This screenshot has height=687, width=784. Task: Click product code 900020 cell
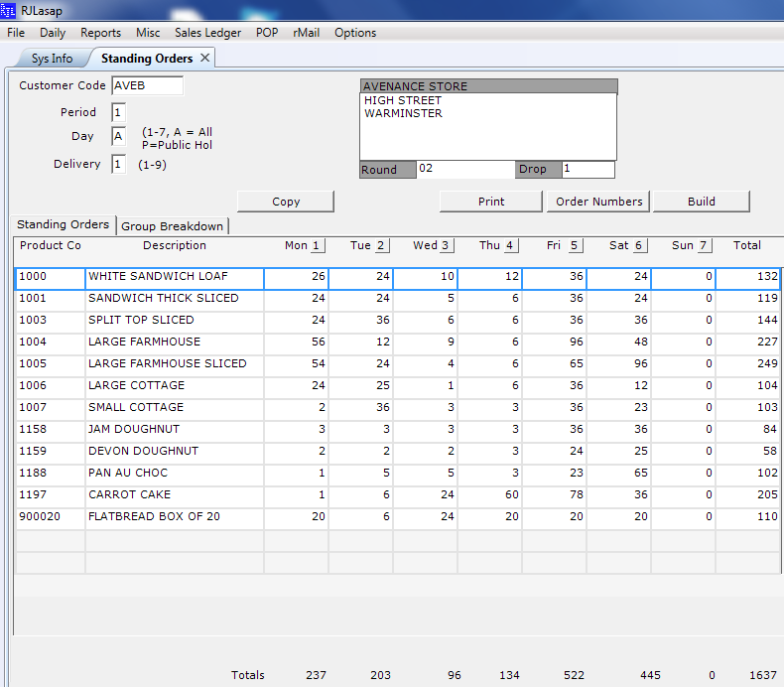(x=51, y=517)
